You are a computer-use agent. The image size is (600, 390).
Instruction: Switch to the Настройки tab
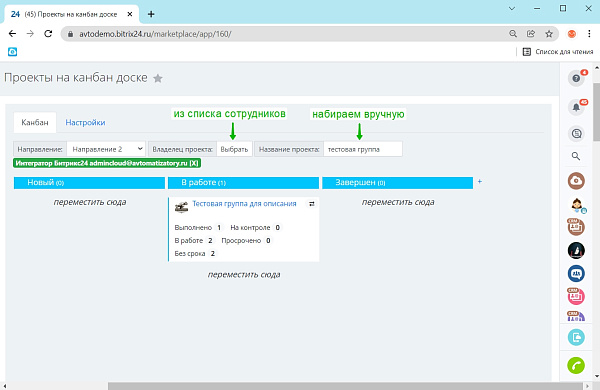coord(85,122)
